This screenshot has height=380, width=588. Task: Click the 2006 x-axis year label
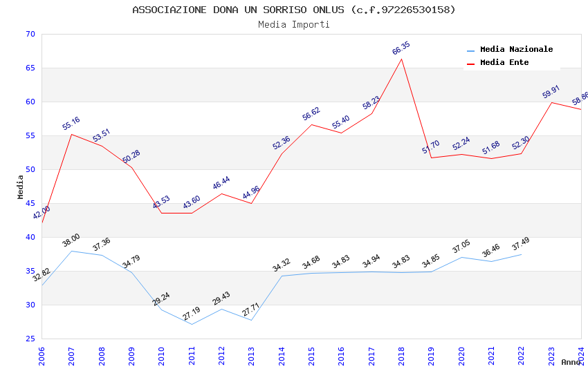point(42,356)
